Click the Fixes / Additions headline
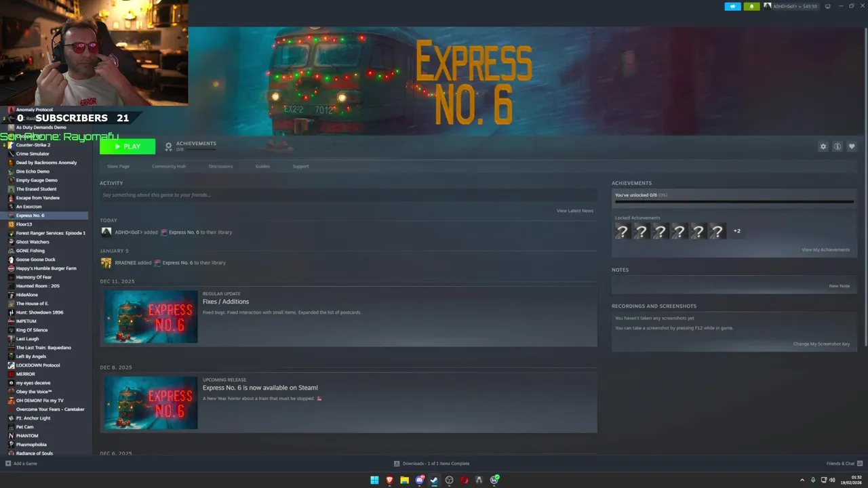This screenshot has width=868, height=488. coord(226,302)
